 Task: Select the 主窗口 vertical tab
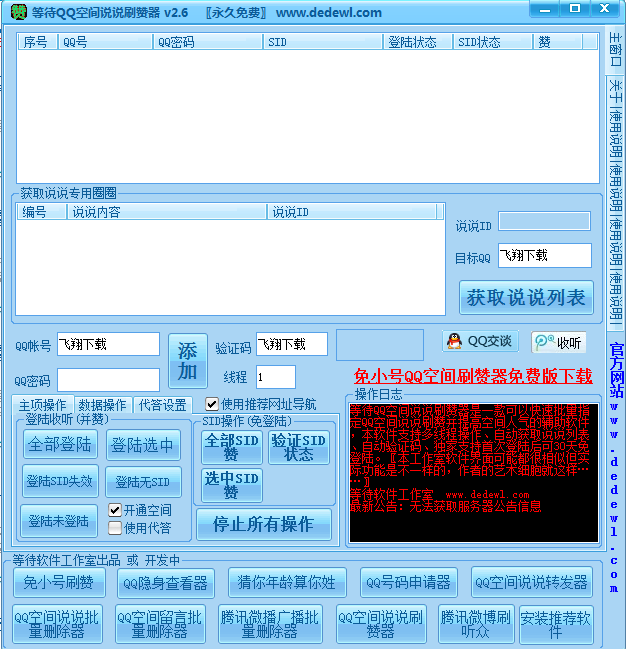pos(615,50)
